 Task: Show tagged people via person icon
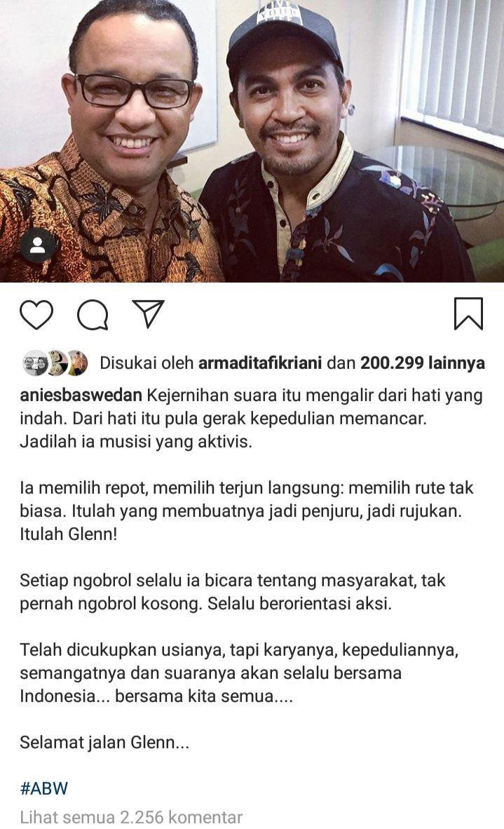click(37, 246)
